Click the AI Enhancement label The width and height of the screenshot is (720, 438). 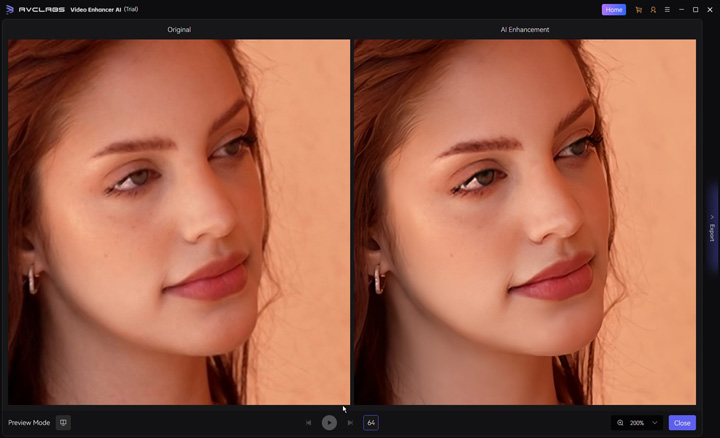tap(525, 29)
